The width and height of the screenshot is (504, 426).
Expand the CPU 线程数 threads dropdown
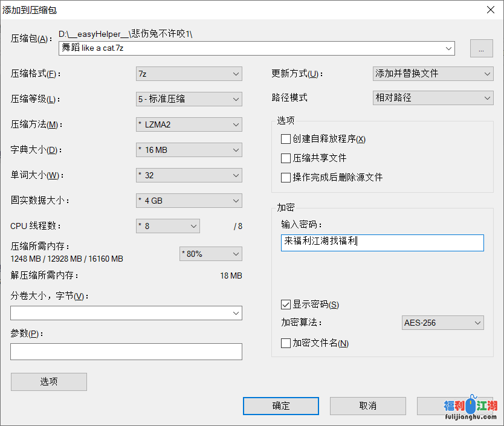click(x=193, y=226)
